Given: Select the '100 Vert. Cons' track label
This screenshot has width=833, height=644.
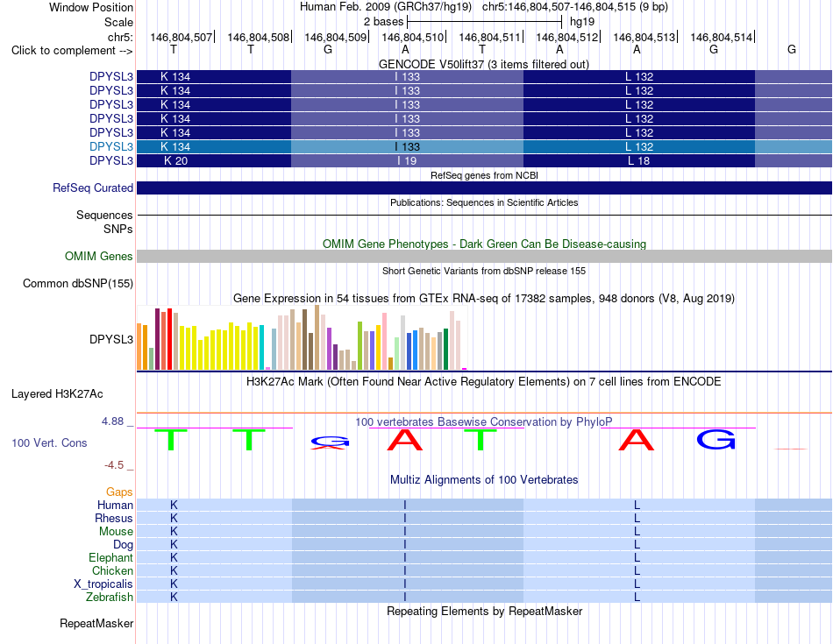Looking at the screenshot, I should 49,442.
